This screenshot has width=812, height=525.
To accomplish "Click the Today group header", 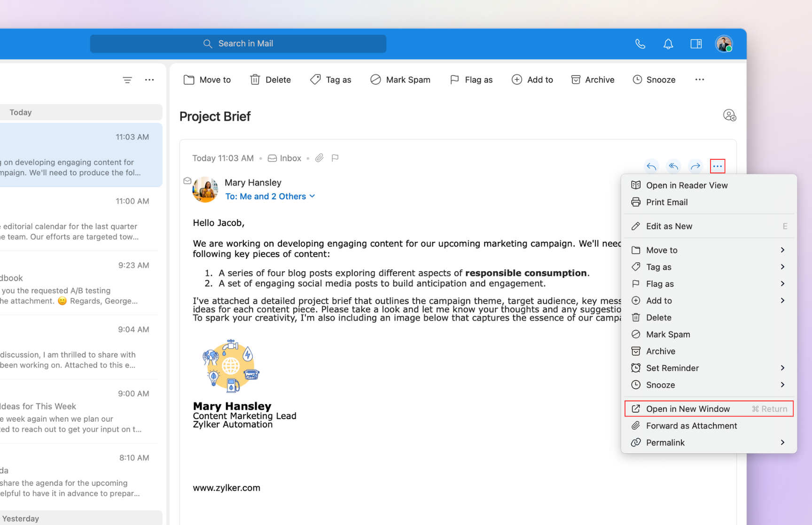I will tap(81, 112).
